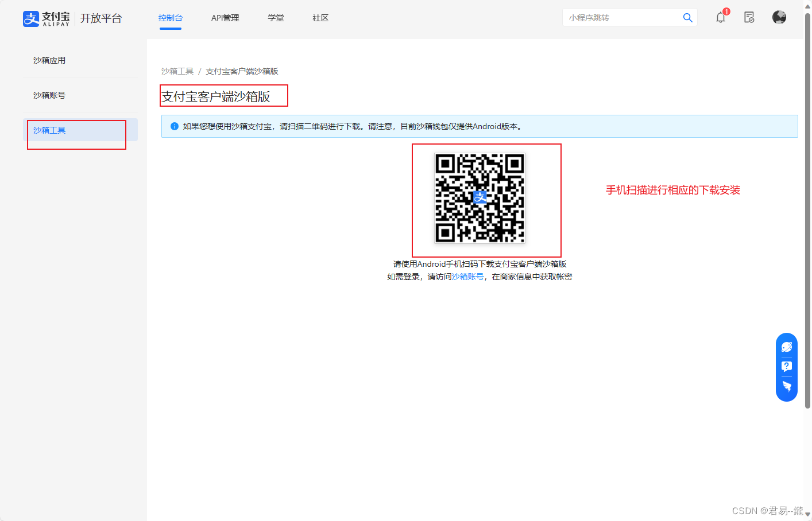Open the 学堂 tab

tap(276, 18)
